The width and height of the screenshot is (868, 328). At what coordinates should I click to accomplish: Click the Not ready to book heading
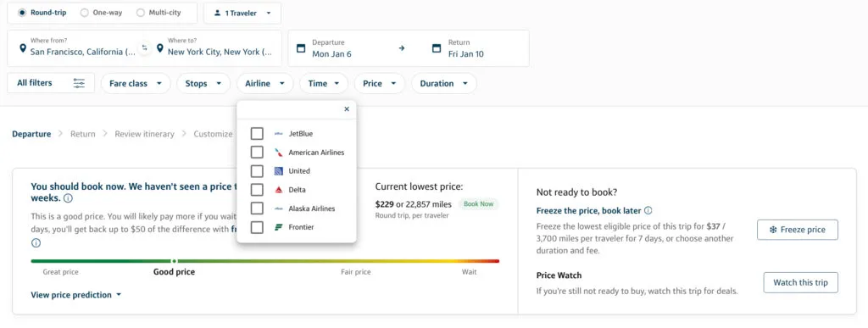[x=576, y=192]
